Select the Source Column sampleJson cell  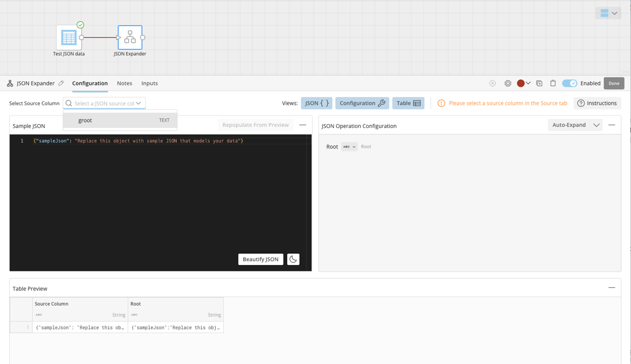coord(80,327)
